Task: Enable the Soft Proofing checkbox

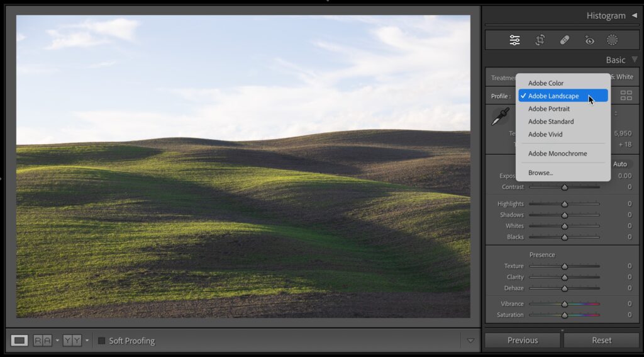Action: 101,341
